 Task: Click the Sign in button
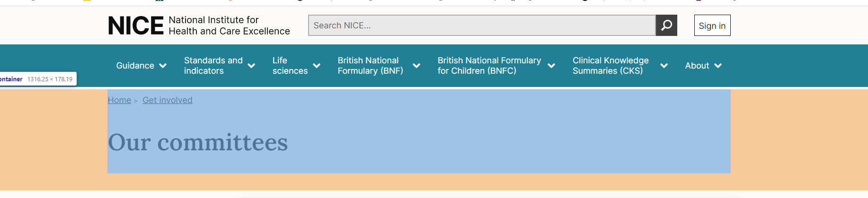coord(712,26)
